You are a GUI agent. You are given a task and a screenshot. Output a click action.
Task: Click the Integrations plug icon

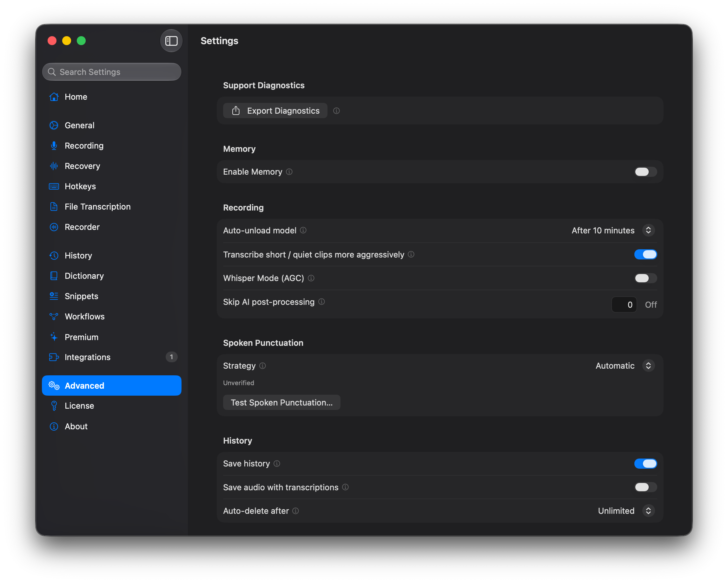coord(54,357)
